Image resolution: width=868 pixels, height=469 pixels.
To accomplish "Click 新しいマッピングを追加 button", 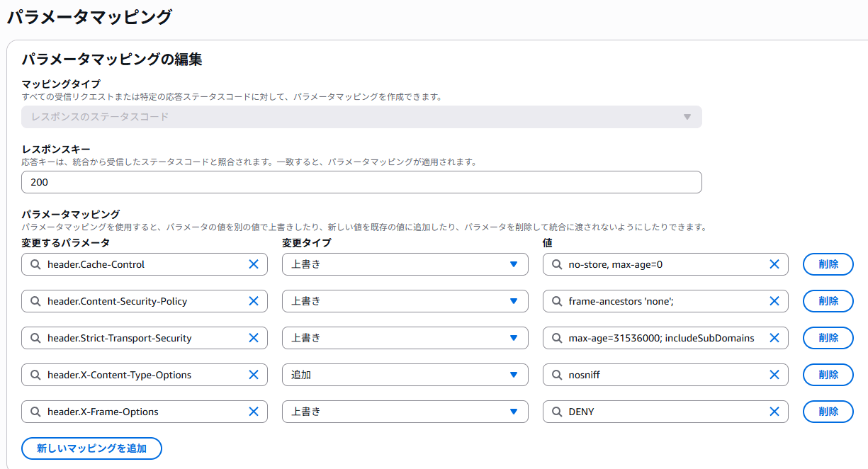I will 91,448.
